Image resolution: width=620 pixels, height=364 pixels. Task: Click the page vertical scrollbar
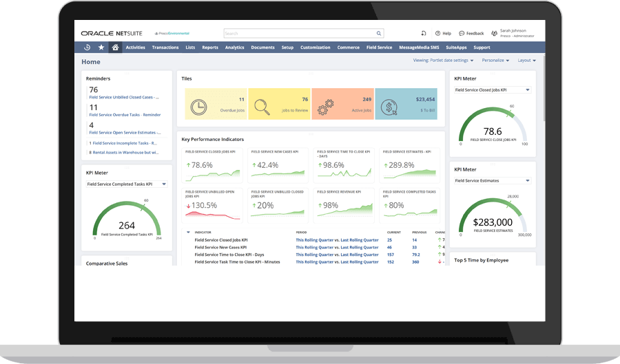pos(544,88)
